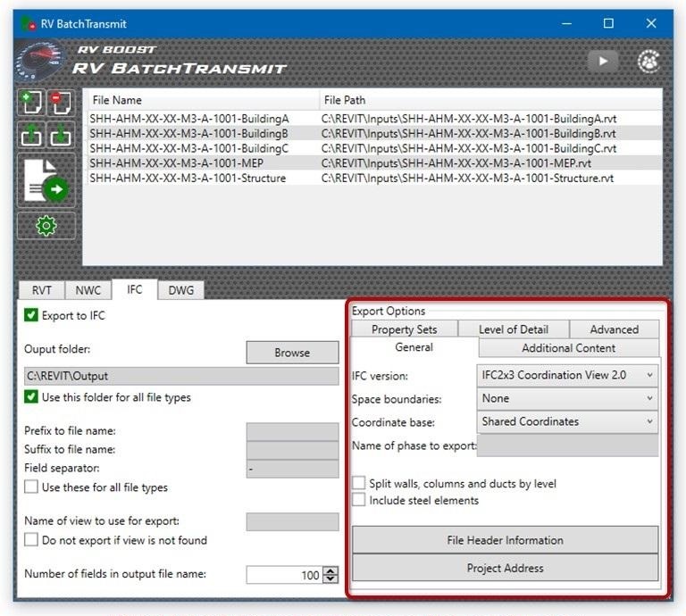The image size is (686, 616).
Task: Enable Use these for all file types
Action: (x=31, y=487)
